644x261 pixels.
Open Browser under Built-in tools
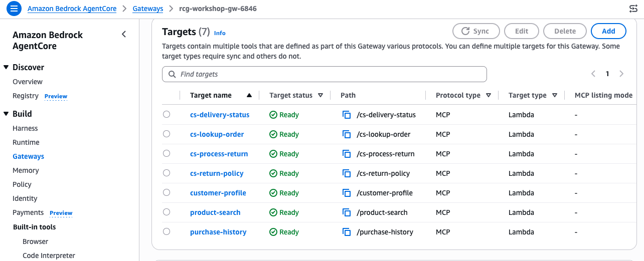coord(36,241)
